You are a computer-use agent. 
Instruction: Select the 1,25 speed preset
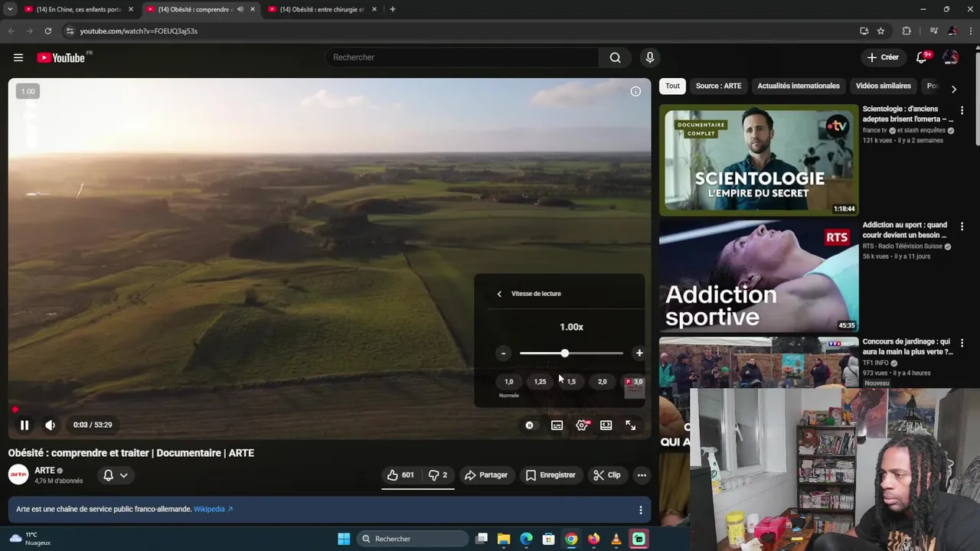(x=541, y=382)
